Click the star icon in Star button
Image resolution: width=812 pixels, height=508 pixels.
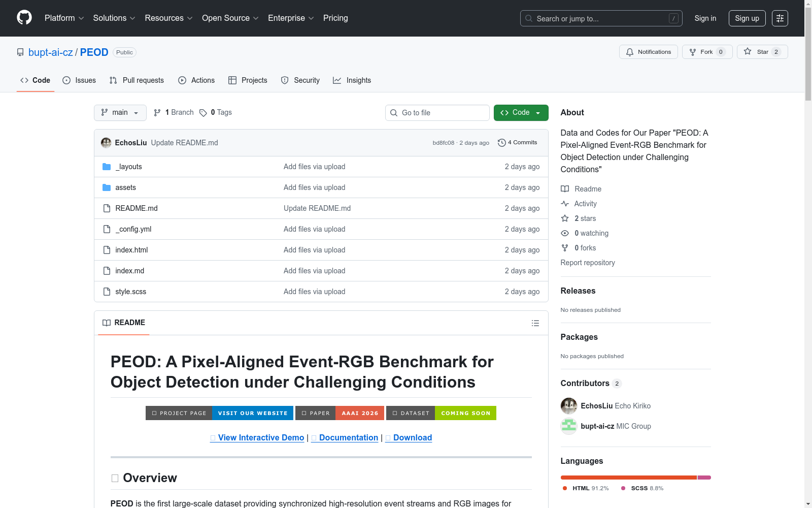[x=748, y=52]
